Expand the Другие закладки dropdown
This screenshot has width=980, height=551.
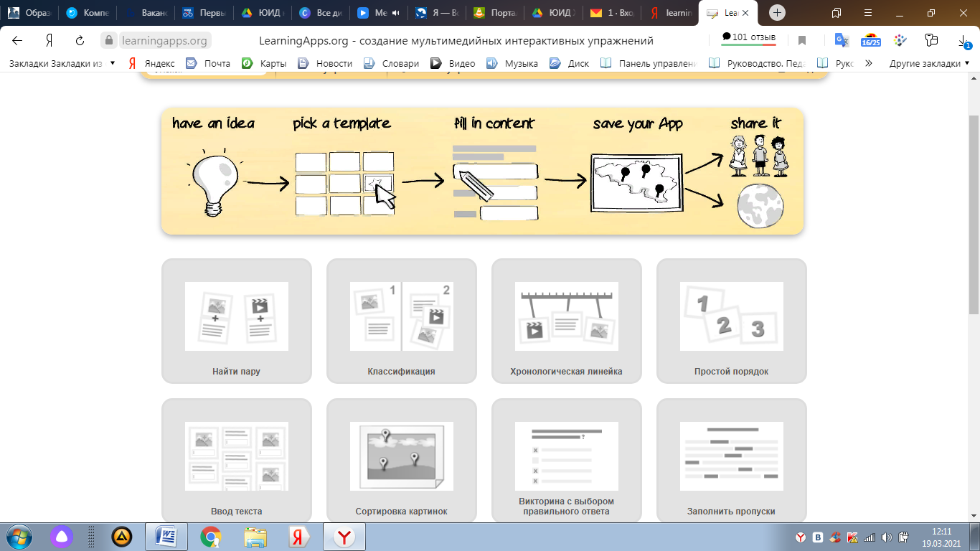click(929, 63)
